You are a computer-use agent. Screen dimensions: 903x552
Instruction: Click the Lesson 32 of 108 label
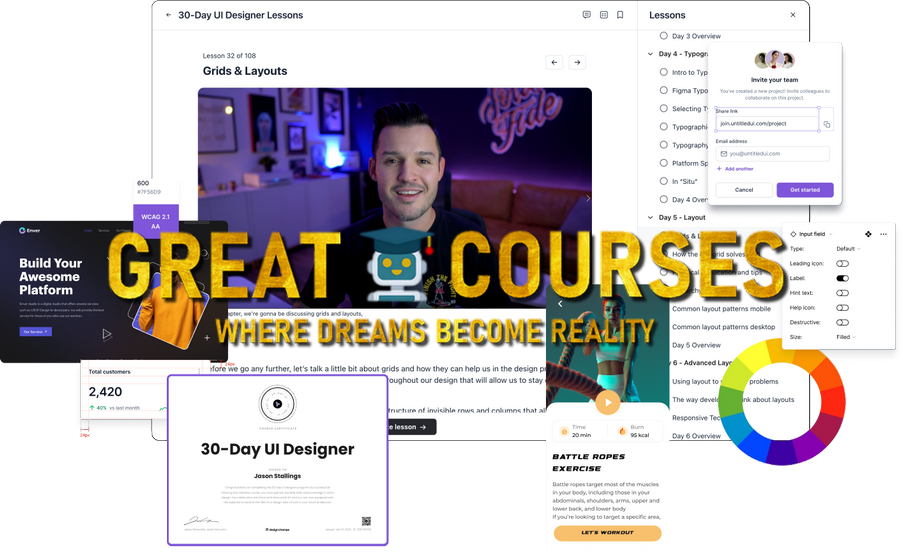click(x=229, y=56)
